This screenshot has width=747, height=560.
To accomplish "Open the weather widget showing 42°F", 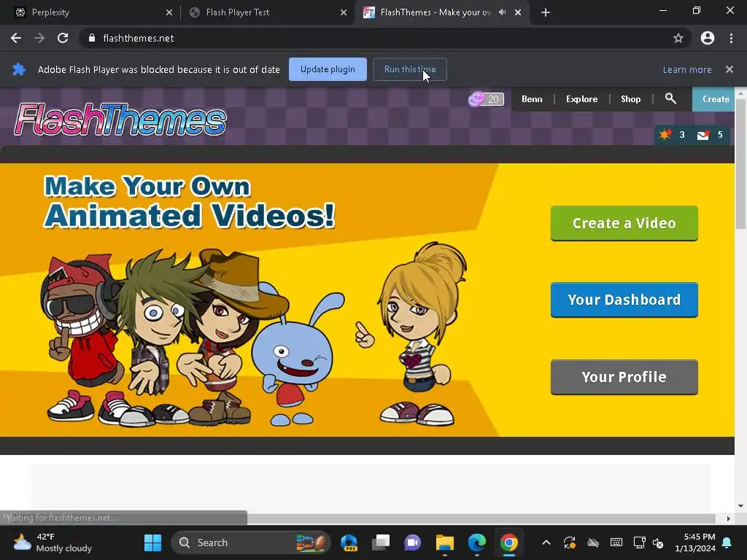I will click(x=53, y=542).
